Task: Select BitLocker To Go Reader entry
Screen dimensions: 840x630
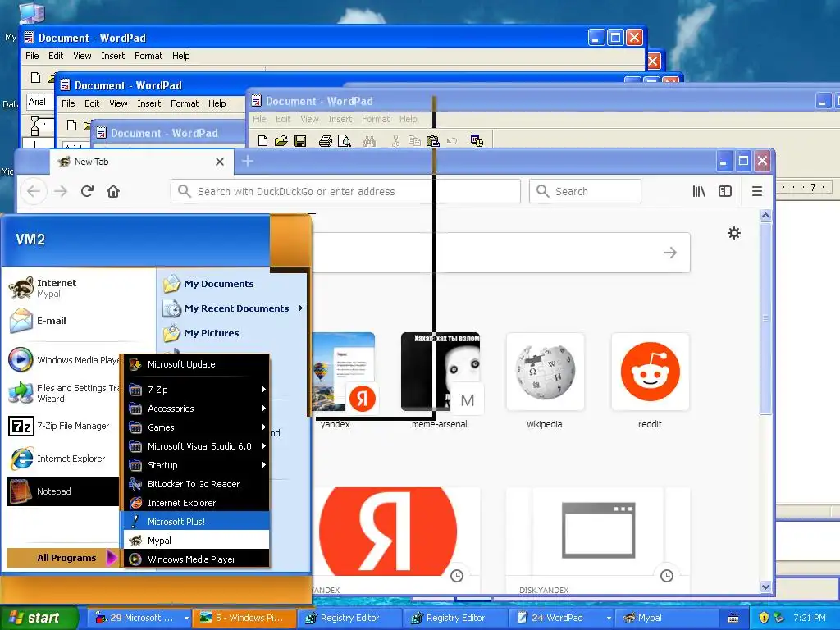Action: click(196, 484)
